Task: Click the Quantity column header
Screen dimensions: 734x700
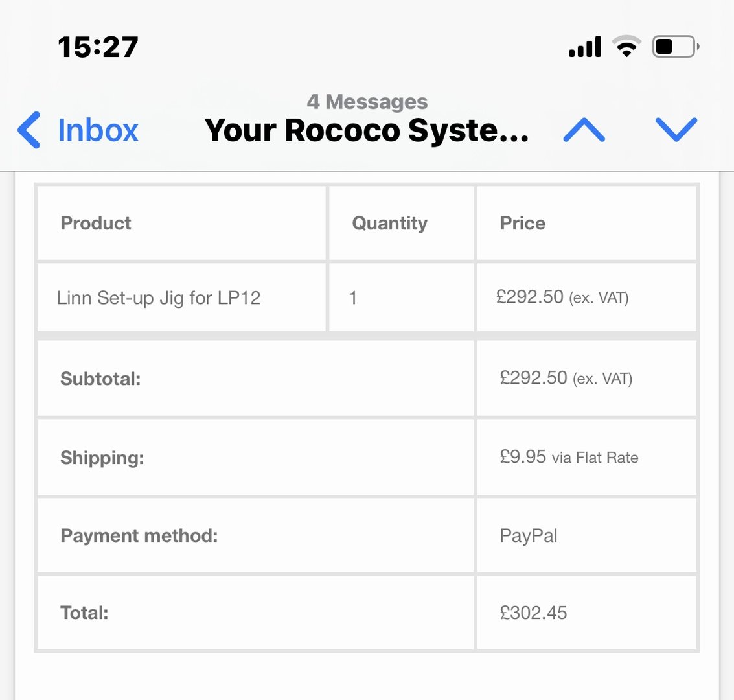Action: coord(389,224)
